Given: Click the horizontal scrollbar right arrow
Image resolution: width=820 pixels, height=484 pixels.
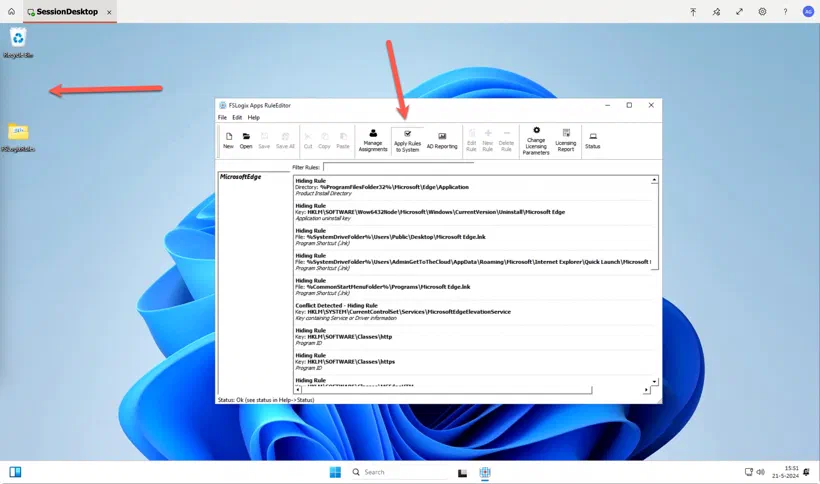Looking at the screenshot, I should point(646,390).
